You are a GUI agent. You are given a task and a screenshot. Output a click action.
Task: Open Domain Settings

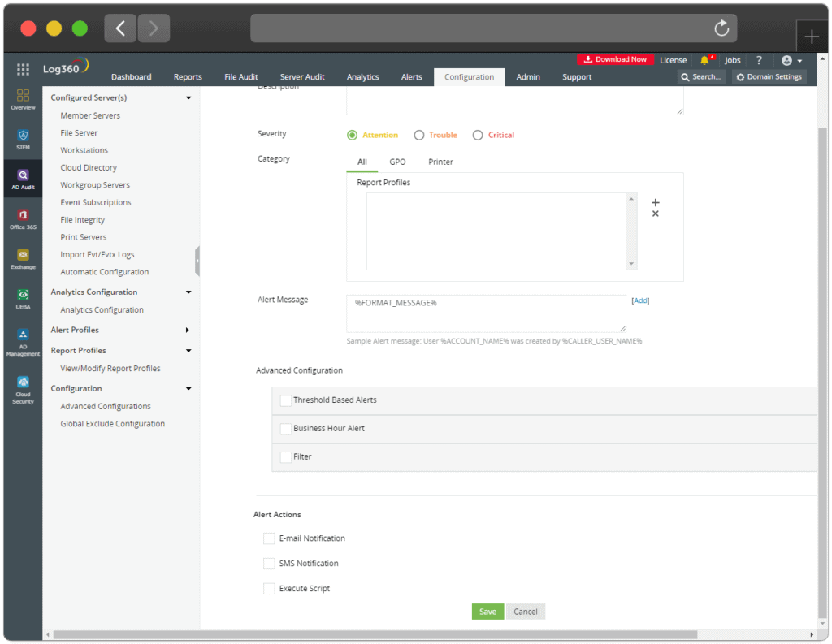[x=769, y=77]
